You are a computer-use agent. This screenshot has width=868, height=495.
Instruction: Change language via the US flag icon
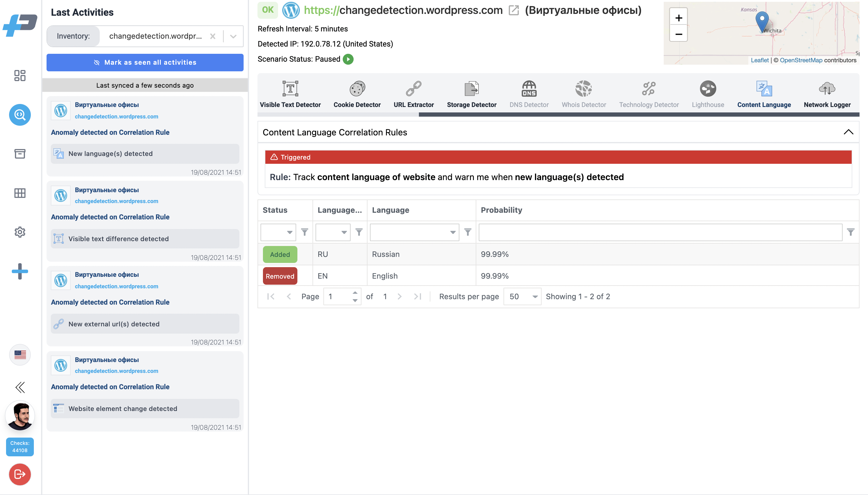(x=20, y=354)
